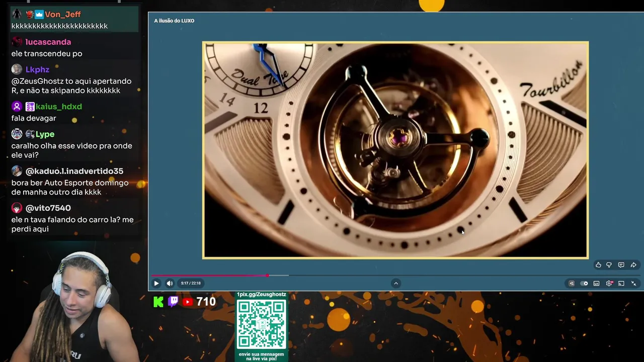Turn on subtitles/captions
644x362 pixels.
point(596,284)
